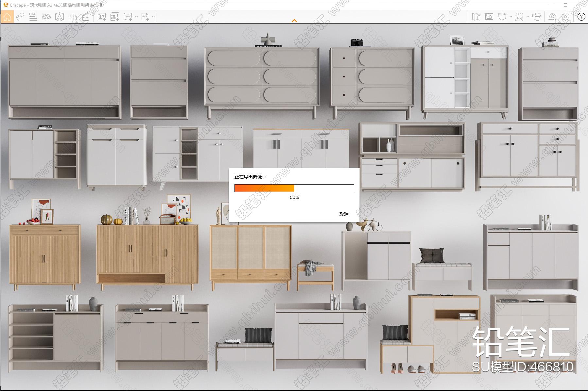Click the Batch Rendering export icon
This screenshot has height=391, width=588.
(x=115, y=17)
